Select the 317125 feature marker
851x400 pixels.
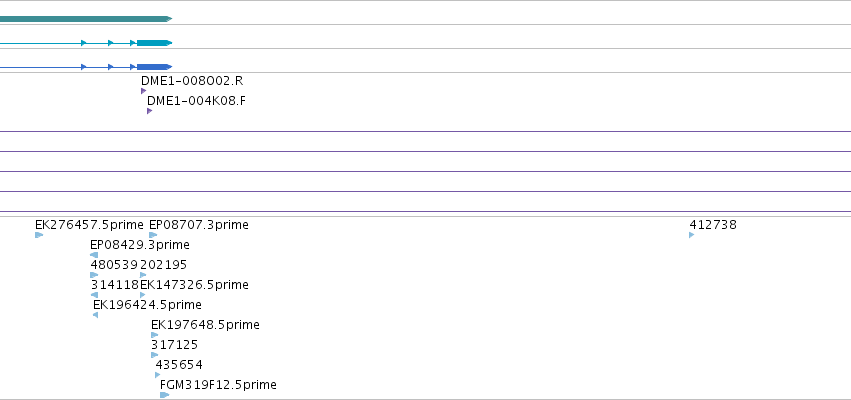155,355
